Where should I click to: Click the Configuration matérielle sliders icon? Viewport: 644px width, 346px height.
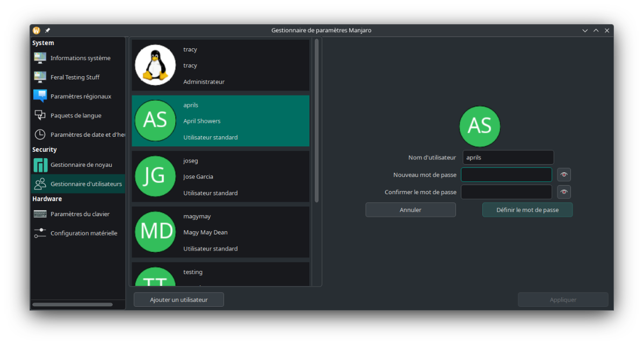[x=40, y=233]
